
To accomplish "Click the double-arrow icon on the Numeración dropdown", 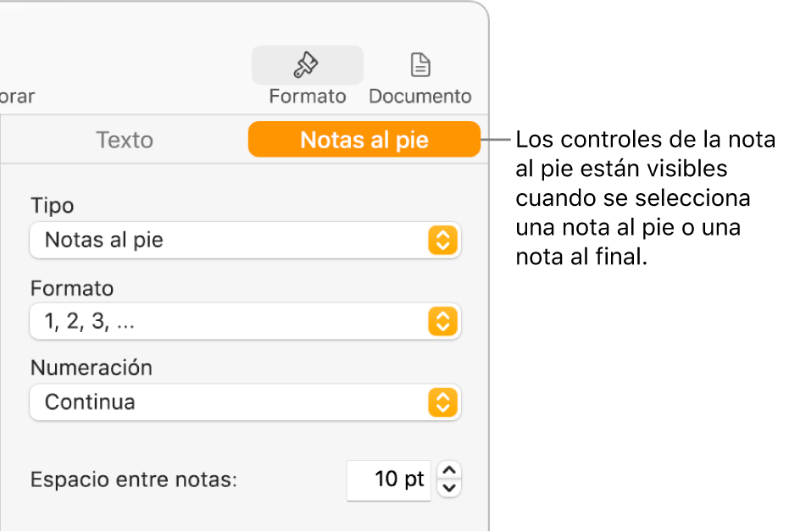I will 443,402.
